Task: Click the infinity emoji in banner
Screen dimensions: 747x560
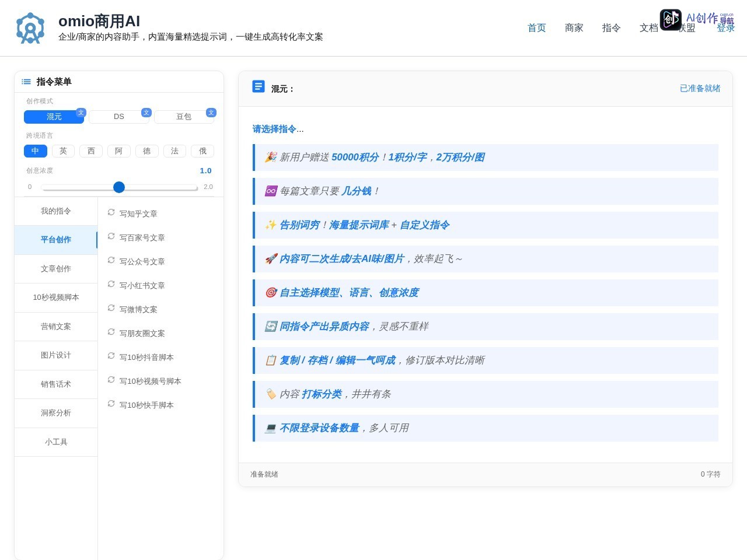Action: coord(271,191)
